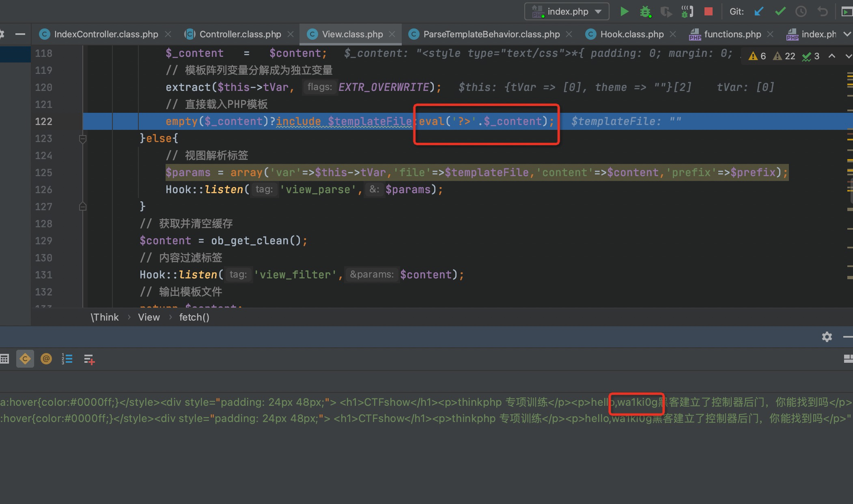853x504 pixels.
Task: Go to previous highlighted error arrow
Action: click(x=831, y=56)
